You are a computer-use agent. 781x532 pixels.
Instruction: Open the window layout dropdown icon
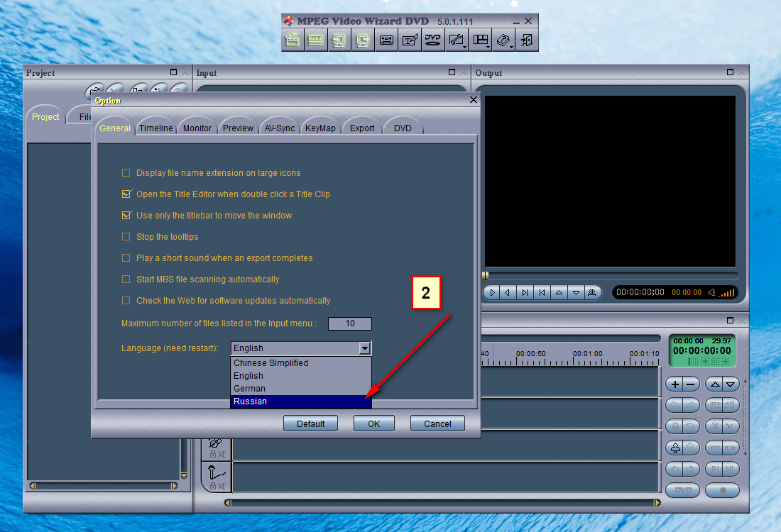pos(480,40)
